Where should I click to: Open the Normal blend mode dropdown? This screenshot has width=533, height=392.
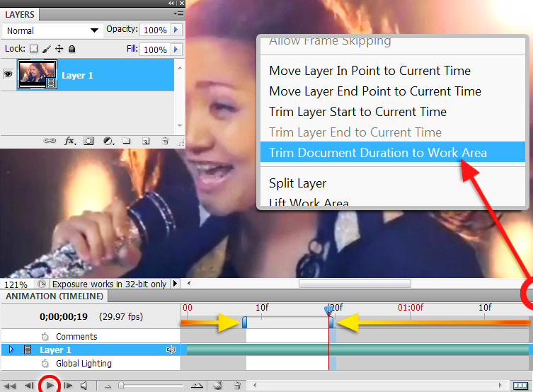[52, 30]
